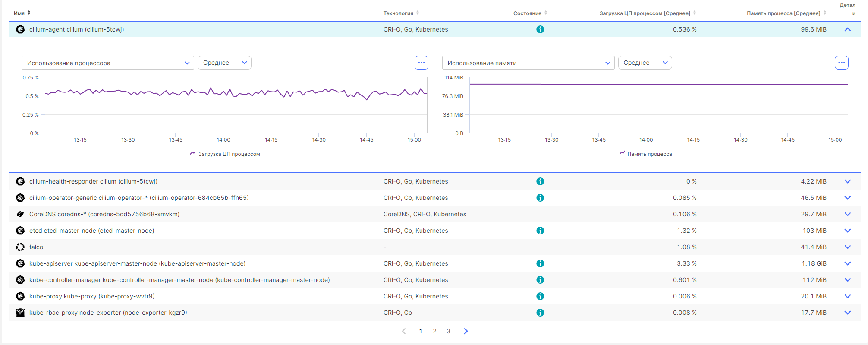868x345 pixels.
Task: Click next page arrow in pagination
Action: [465, 331]
